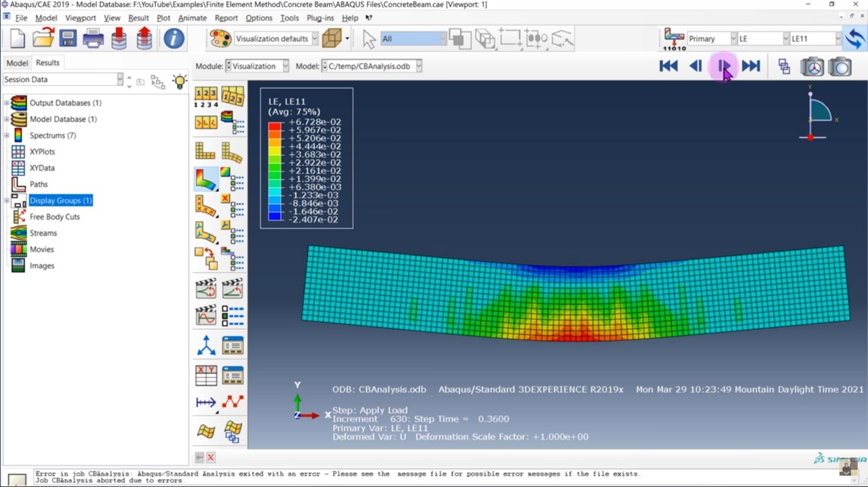Activate the view cut tool
The width and height of the screenshot is (868, 487).
coord(206,431)
